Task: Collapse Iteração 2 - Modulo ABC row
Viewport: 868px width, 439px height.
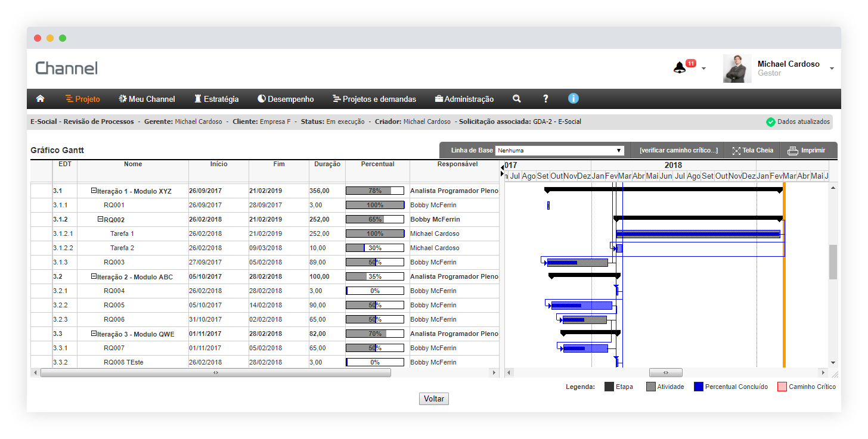Action: [94, 277]
